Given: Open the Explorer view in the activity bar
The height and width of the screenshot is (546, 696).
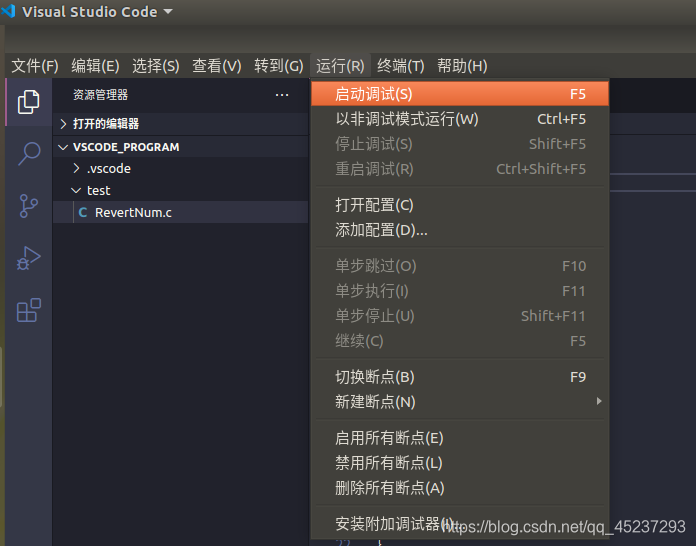Looking at the screenshot, I should [28, 102].
